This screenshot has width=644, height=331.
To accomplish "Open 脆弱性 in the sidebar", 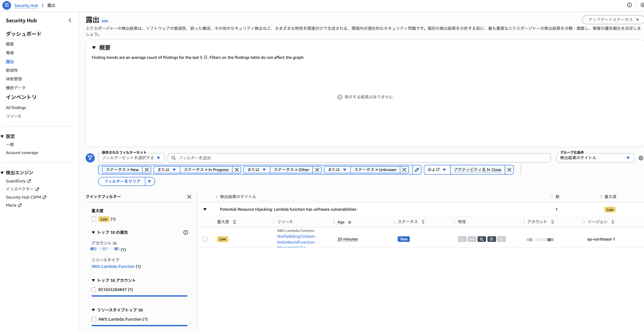I will pos(12,70).
